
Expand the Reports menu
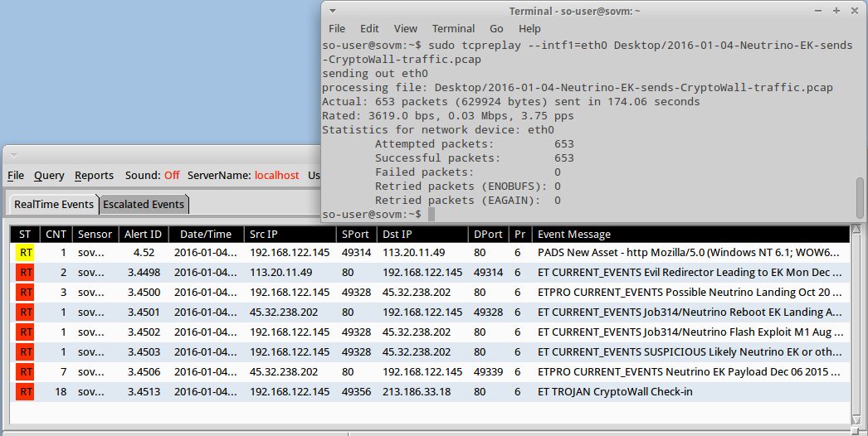[94, 176]
